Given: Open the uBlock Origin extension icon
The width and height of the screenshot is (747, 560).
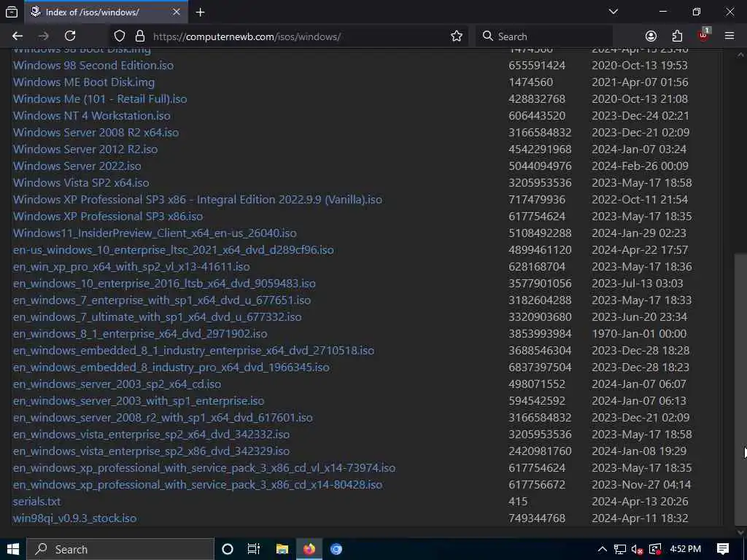Looking at the screenshot, I should pyautogui.click(x=703, y=36).
